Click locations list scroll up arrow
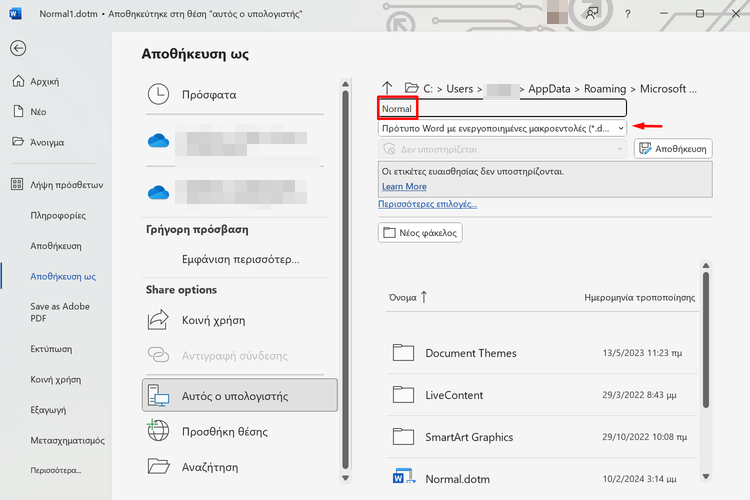 coord(345,84)
